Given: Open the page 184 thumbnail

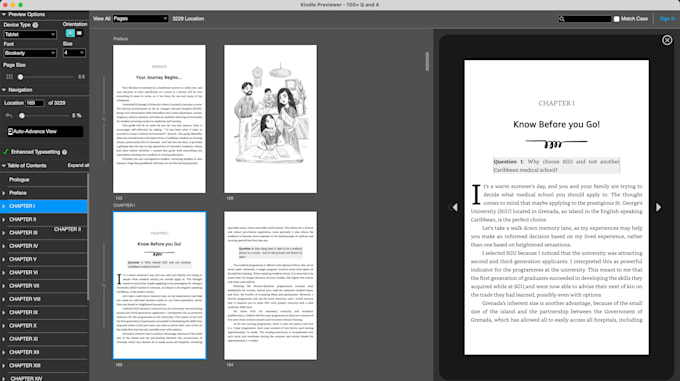Looking at the screenshot, I should click(x=270, y=286).
